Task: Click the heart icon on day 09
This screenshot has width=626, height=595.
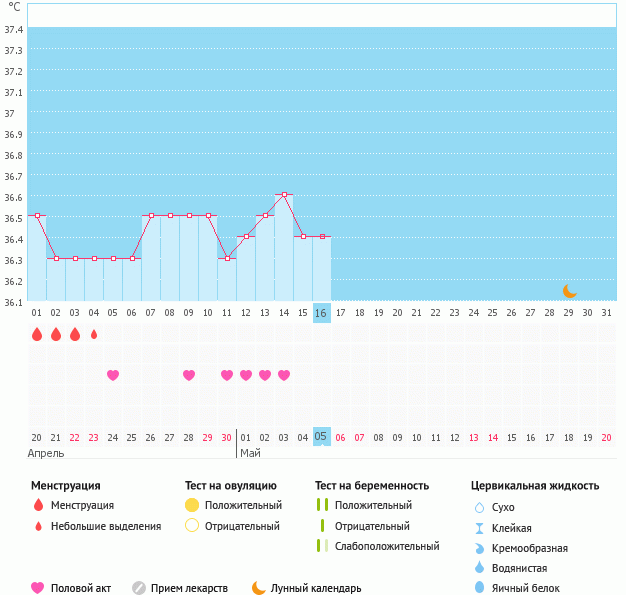Action: click(x=189, y=375)
